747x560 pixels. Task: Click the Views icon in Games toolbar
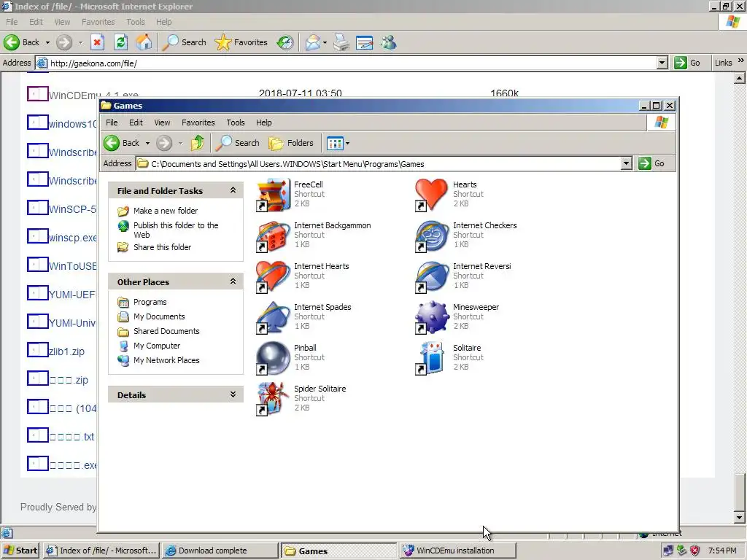coord(335,143)
